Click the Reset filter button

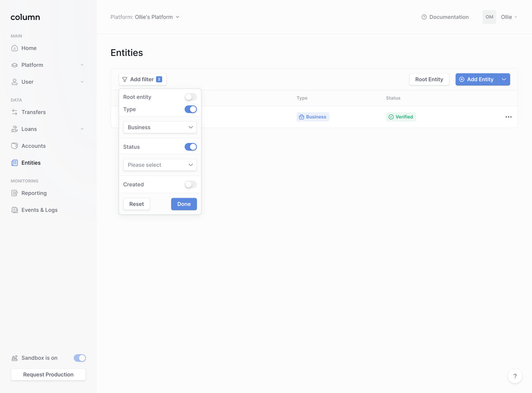[x=137, y=204]
